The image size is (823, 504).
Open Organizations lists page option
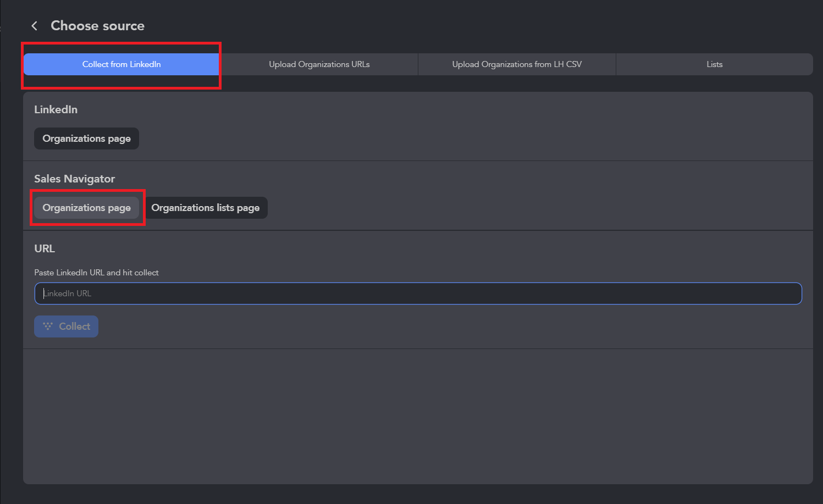pyautogui.click(x=205, y=208)
